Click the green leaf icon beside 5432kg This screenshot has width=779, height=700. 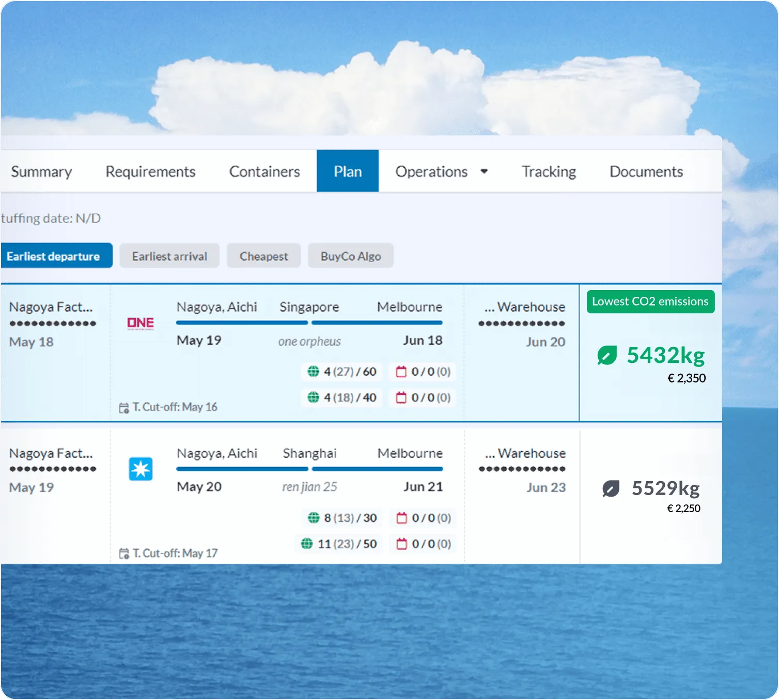(x=607, y=356)
